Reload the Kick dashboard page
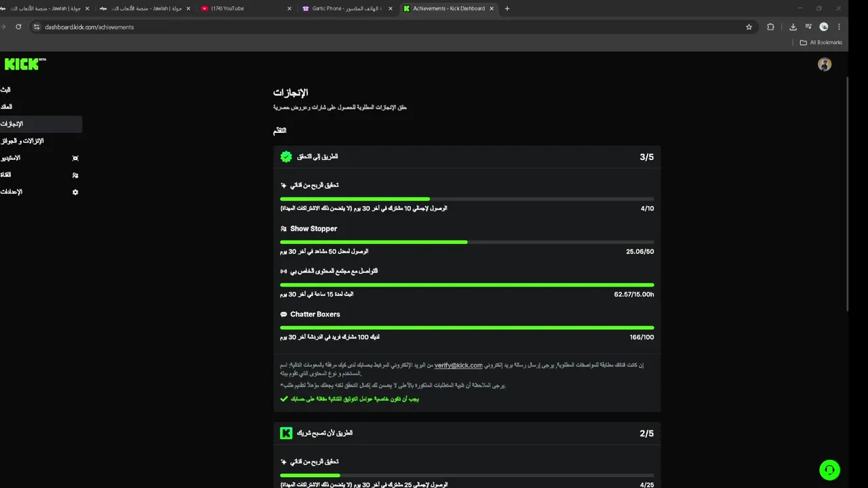The height and width of the screenshot is (488, 868). tap(18, 27)
